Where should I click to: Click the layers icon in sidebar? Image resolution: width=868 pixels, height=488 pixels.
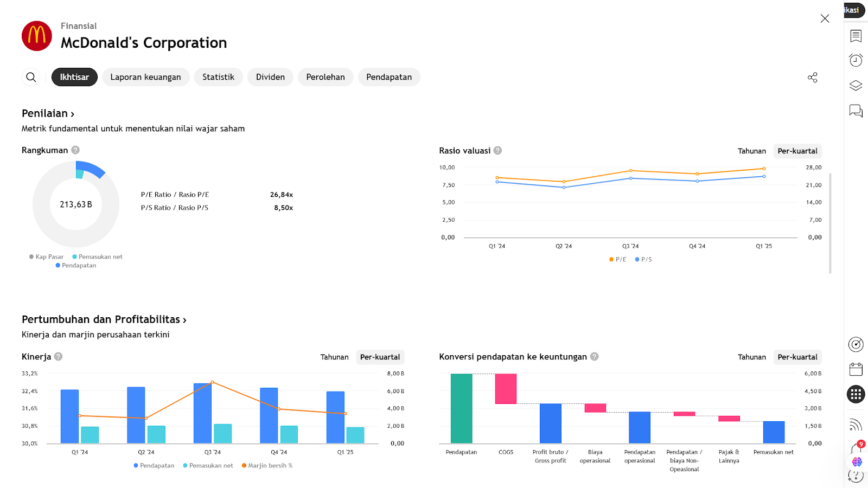click(856, 86)
